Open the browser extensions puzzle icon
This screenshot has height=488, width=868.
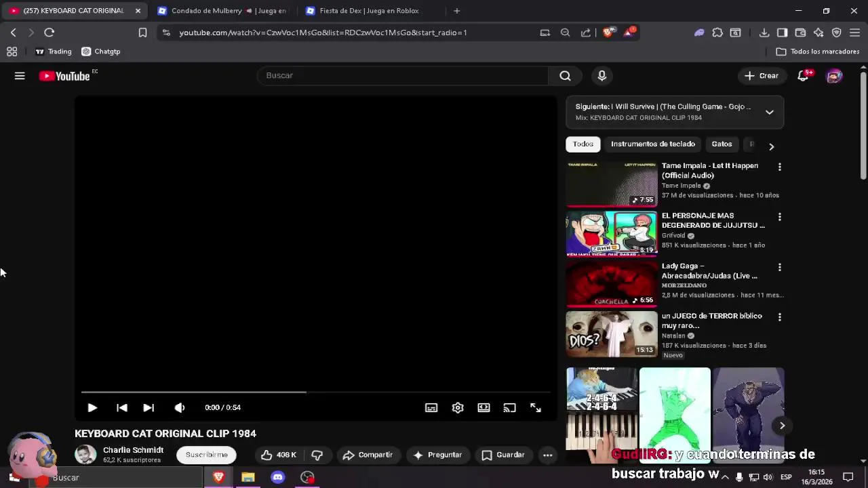[717, 33]
